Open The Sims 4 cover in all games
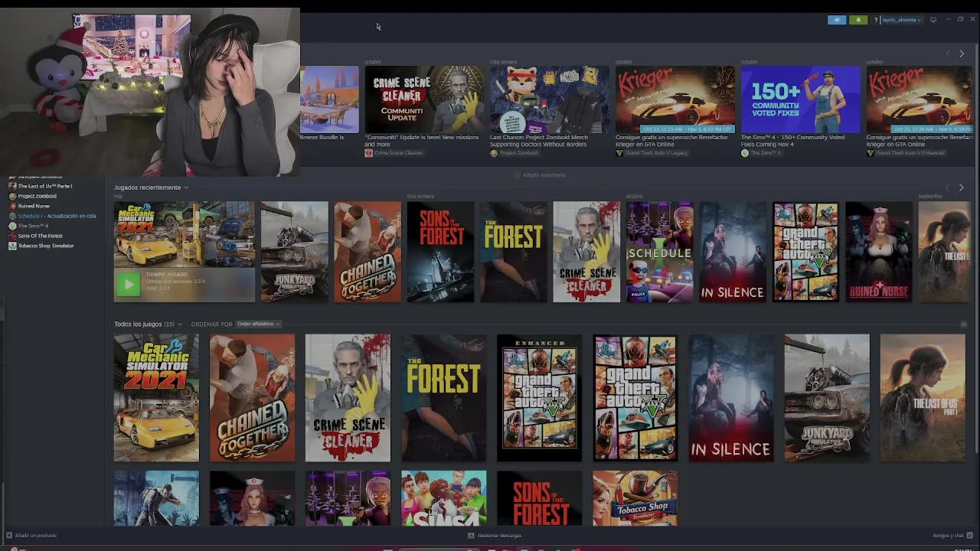Viewport: 980px width, 551px height. click(443, 498)
